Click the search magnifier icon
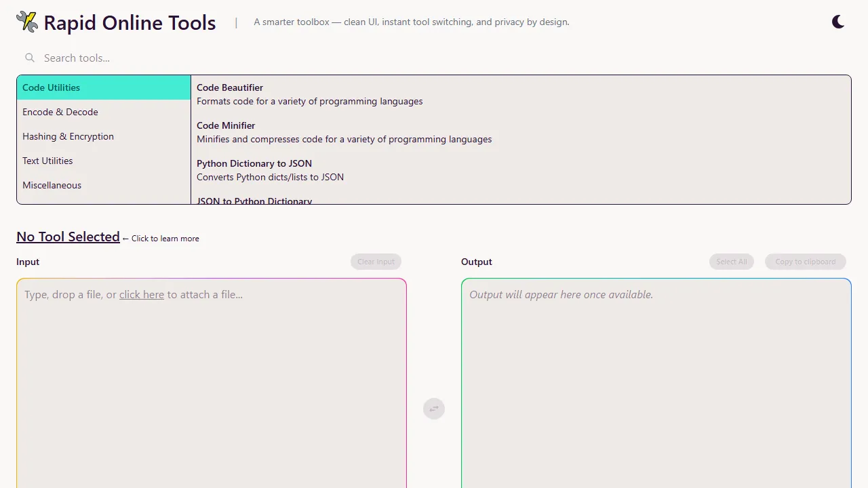The height and width of the screenshot is (488, 868). [30, 58]
